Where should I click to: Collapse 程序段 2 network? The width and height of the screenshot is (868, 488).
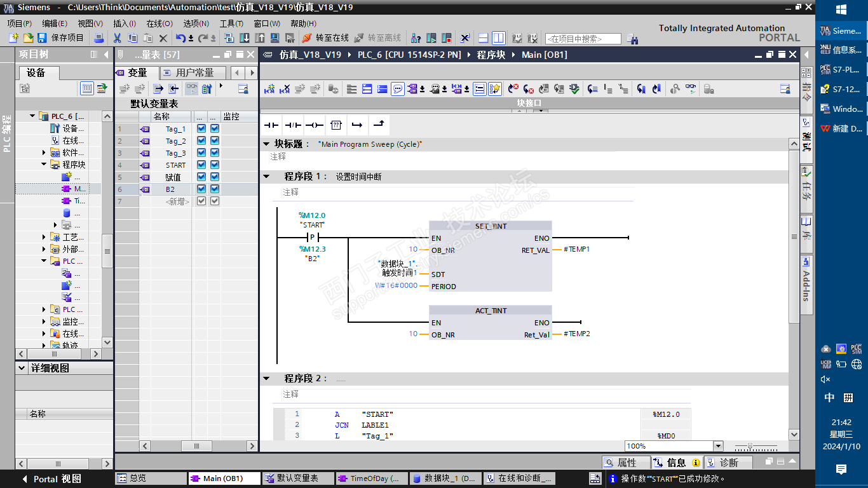(267, 378)
